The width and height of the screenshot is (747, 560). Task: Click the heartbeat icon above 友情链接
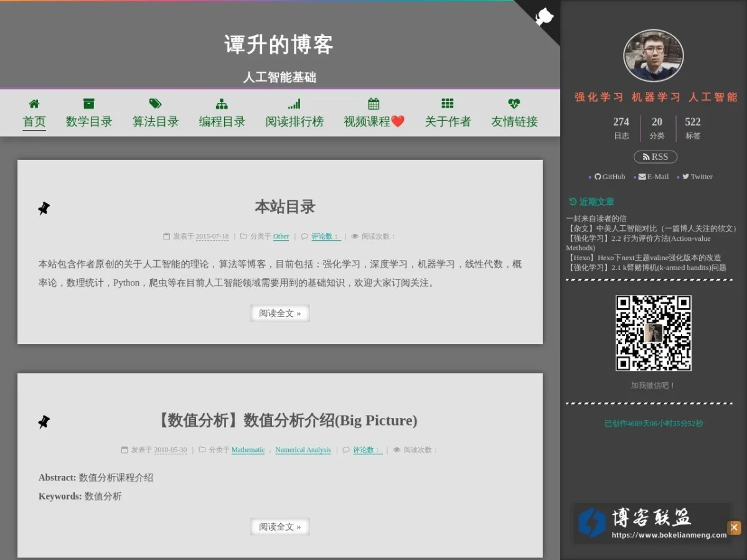pyautogui.click(x=514, y=104)
